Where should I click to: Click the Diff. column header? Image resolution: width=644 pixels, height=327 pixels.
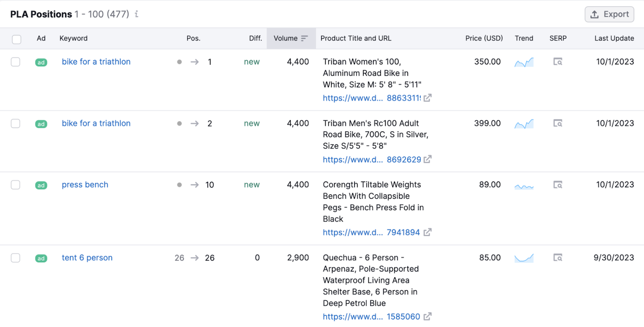(255, 39)
